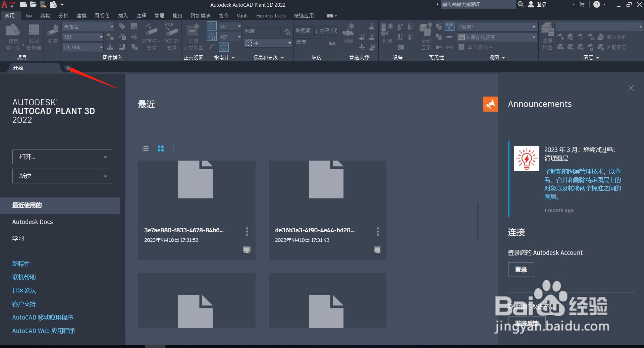Click the Open folder quick-access icon

coord(33,4)
